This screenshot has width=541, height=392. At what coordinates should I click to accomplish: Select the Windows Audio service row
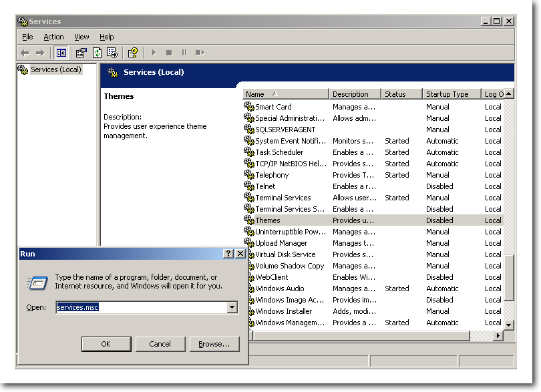[376, 288]
